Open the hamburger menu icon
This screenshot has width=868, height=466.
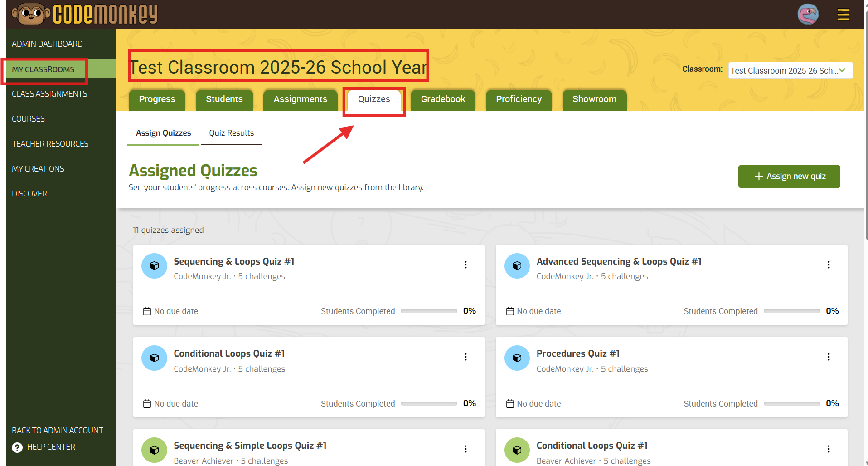tap(843, 15)
